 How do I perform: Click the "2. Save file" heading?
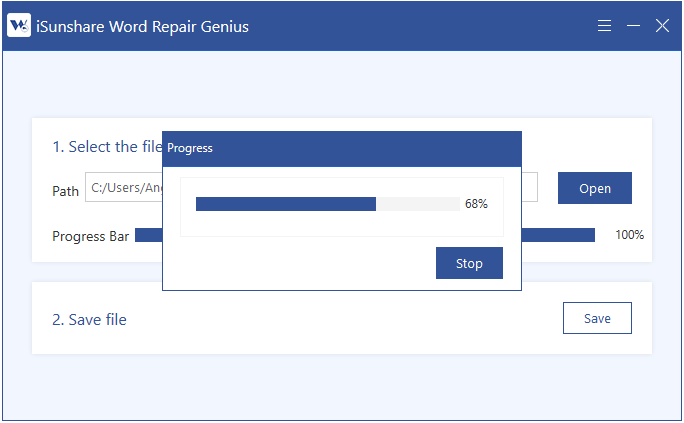[89, 320]
